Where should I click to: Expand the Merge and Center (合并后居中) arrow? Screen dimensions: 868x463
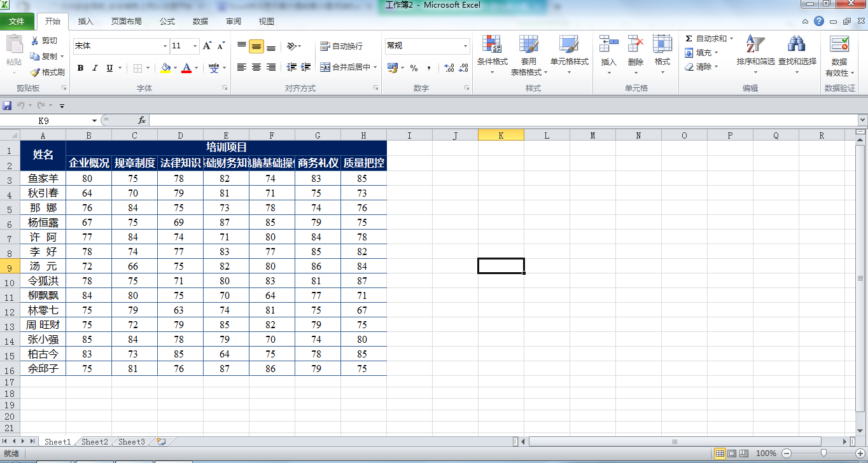tap(375, 67)
